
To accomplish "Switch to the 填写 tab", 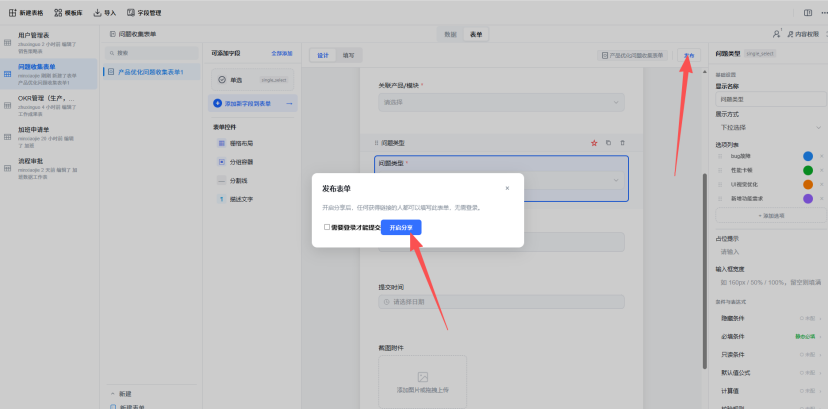I will (348, 55).
